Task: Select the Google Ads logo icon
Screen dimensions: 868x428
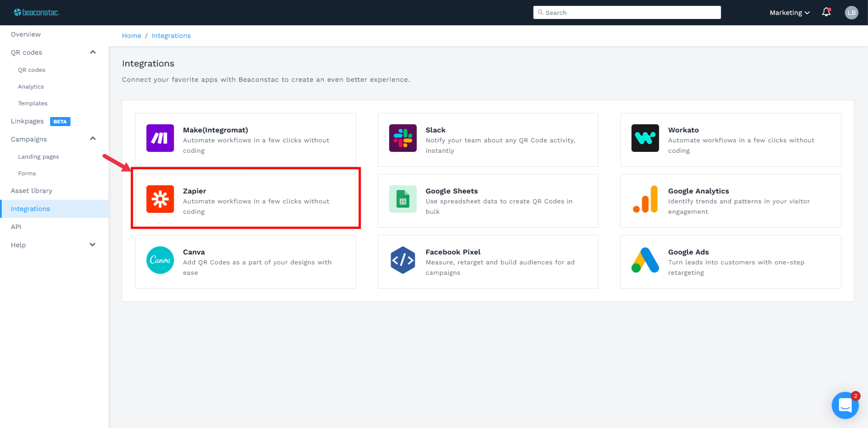Action: click(x=645, y=260)
